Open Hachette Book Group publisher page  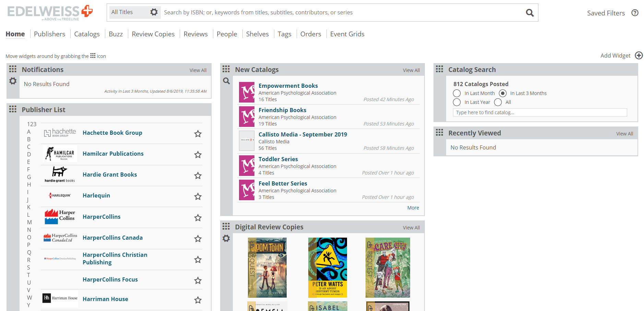pyautogui.click(x=112, y=133)
